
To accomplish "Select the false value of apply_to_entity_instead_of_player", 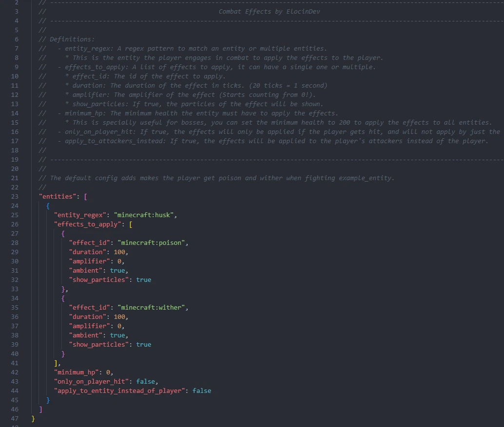I will pos(201,391).
